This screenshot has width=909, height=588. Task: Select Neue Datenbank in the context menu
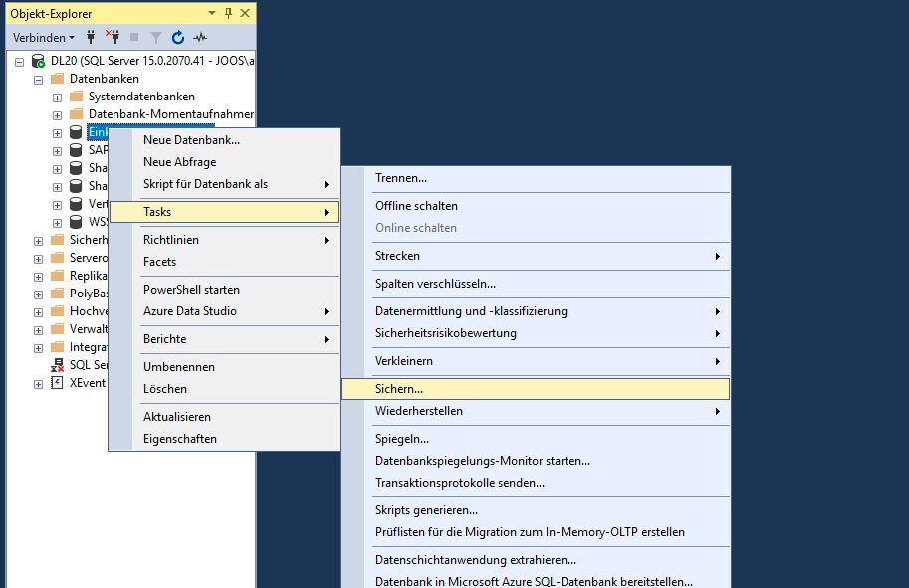pos(189,139)
